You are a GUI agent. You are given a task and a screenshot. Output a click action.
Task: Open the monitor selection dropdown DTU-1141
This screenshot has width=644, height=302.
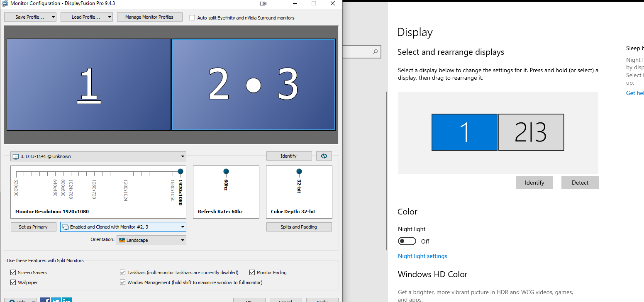98,156
